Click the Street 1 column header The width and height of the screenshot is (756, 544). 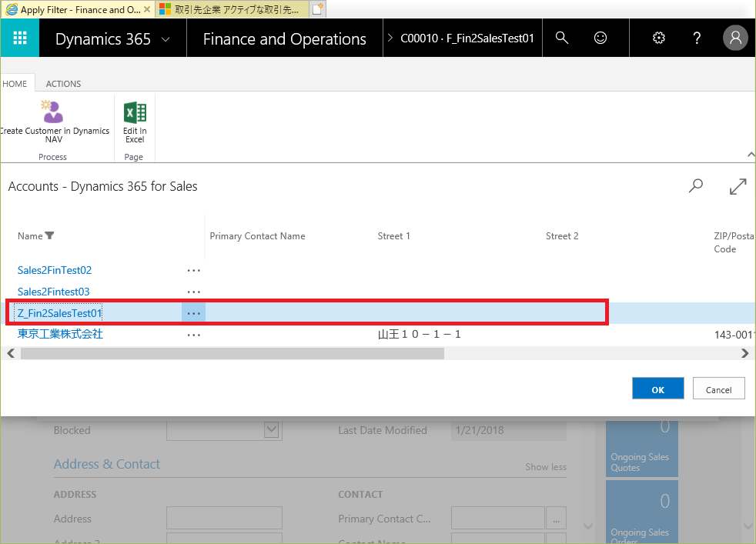pyautogui.click(x=393, y=236)
